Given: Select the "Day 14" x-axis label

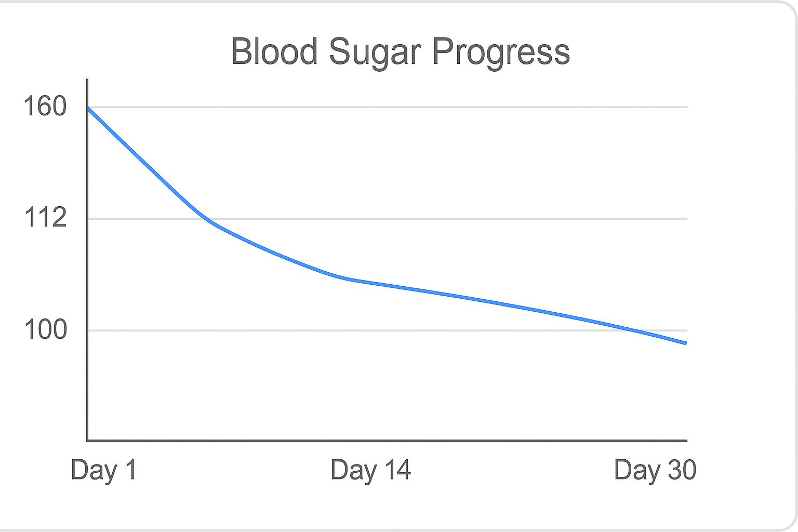Looking at the screenshot, I should 370,470.
